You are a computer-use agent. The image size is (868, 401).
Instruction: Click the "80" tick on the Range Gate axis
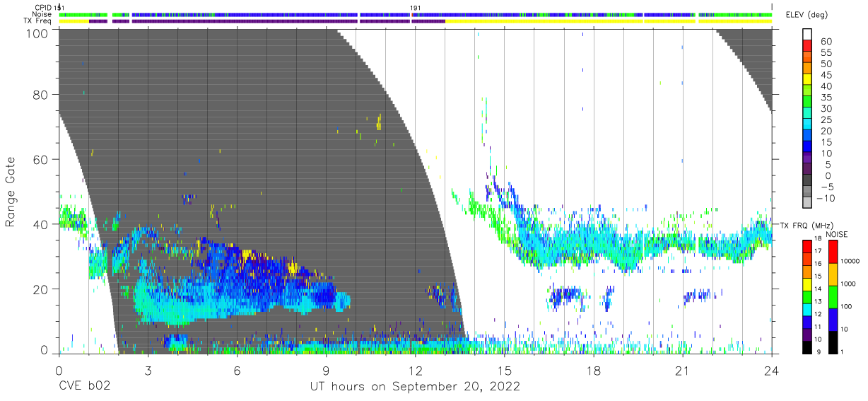(x=41, y=94)
